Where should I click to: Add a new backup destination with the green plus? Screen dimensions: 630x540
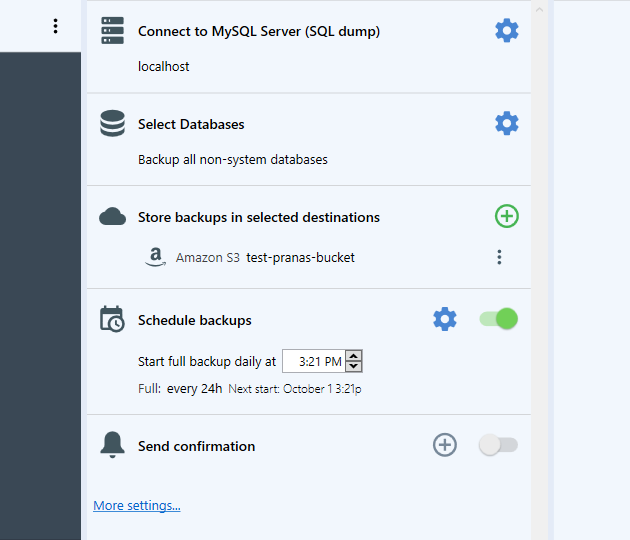507,216
